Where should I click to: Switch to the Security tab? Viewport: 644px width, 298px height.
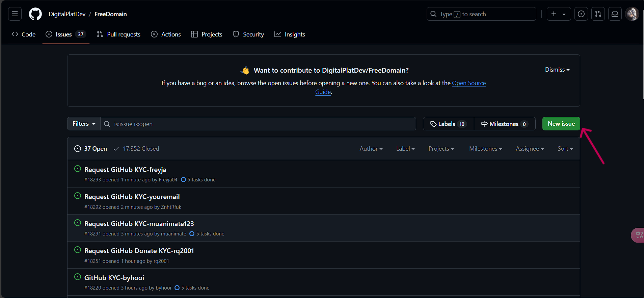tap(248, 34)
